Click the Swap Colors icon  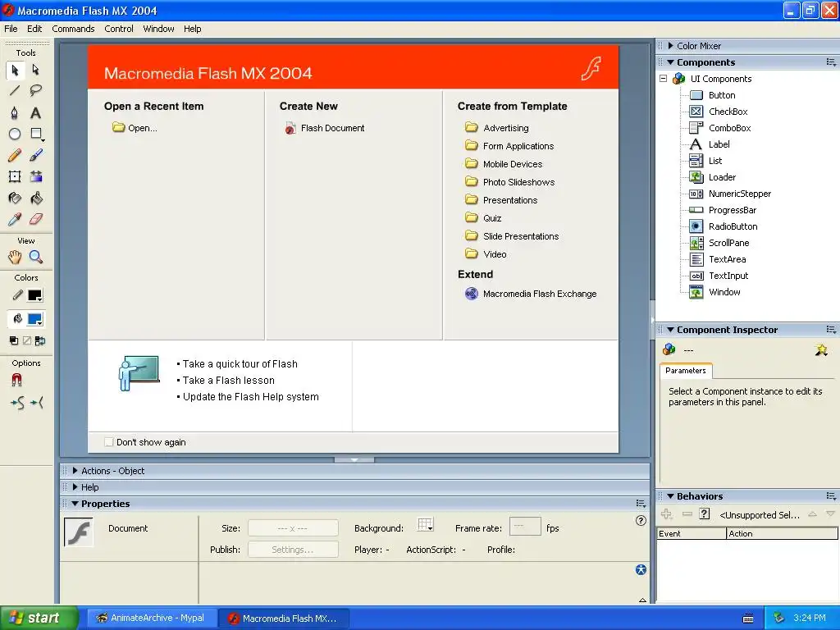click(x=40, y=340)
